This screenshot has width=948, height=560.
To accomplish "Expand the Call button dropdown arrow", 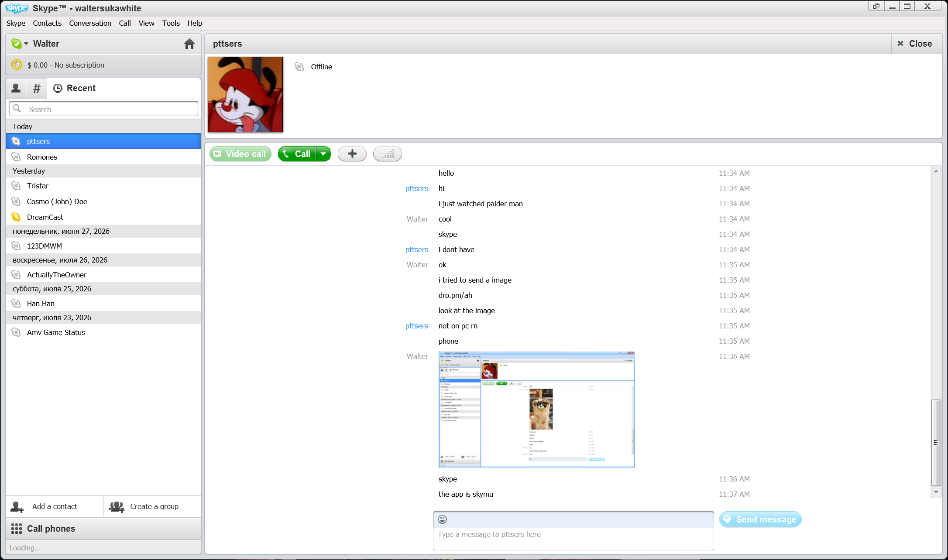I will coord(323,154).
